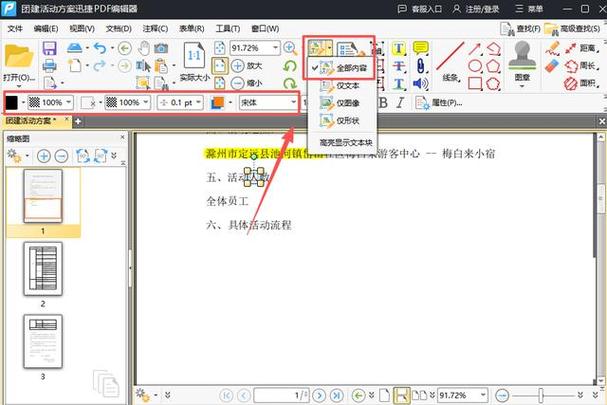Zoom out using the 缩小 minus button
This screenshot has width=607, height=405.
click(x=247, y=83)
